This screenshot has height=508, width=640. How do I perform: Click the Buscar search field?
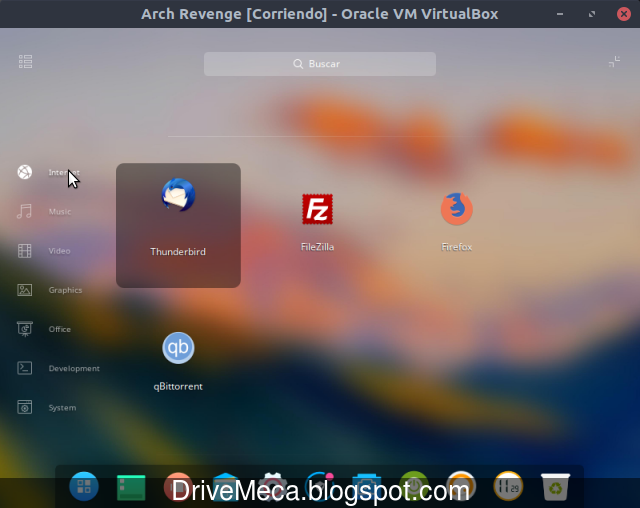click(320, 64)
